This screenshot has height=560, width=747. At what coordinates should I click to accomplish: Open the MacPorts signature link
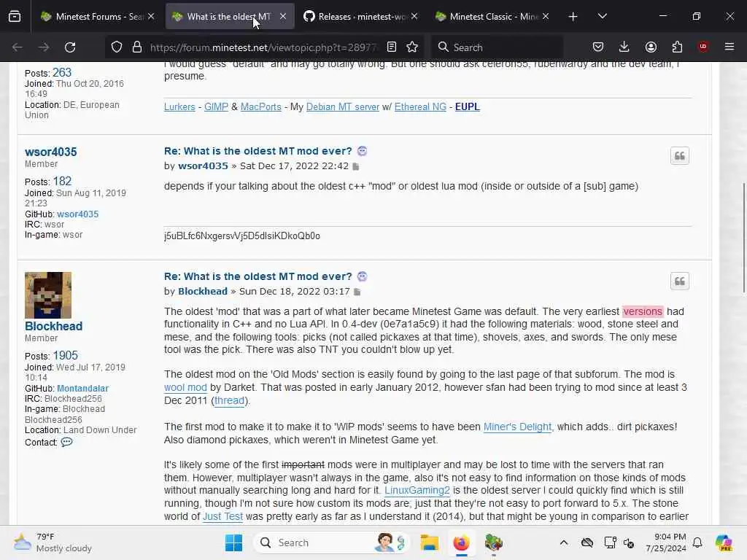[260, 106]
